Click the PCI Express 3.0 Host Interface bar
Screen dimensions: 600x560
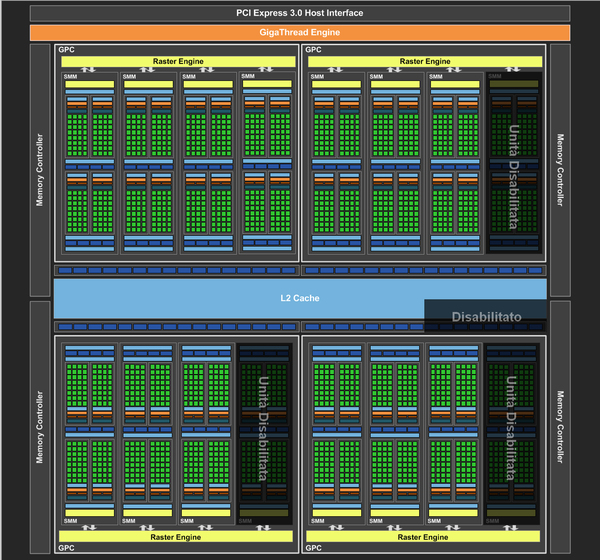pos(300,13)
